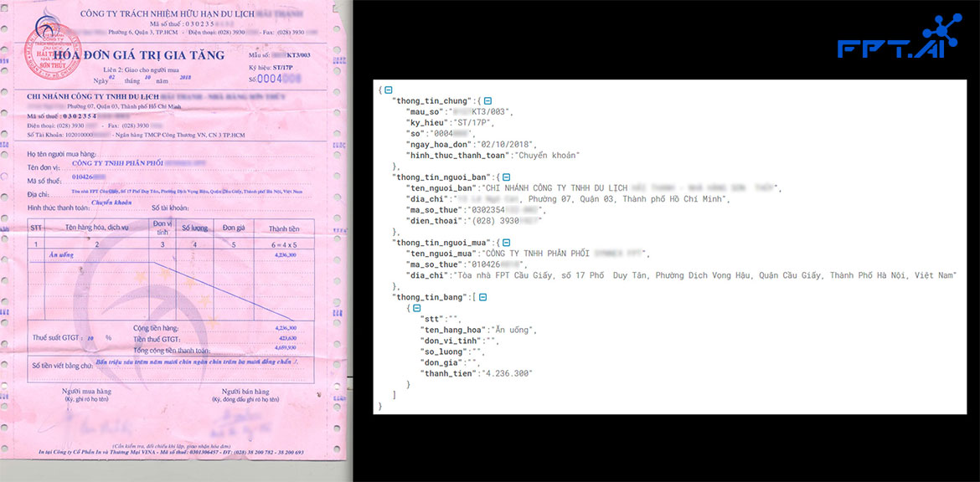Select the "so_luong" key
The image size is (980, 482).
click(x=444, y=352)
